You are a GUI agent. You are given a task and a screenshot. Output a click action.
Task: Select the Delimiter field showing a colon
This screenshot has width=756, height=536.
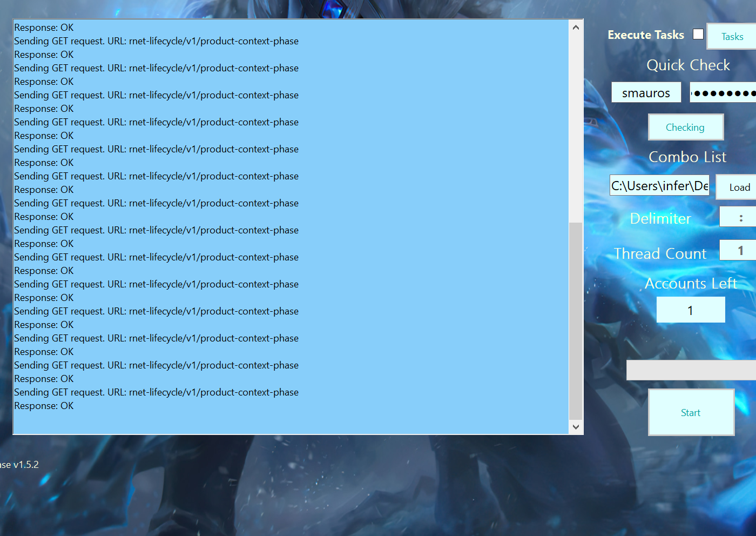(x=738, y=217)
